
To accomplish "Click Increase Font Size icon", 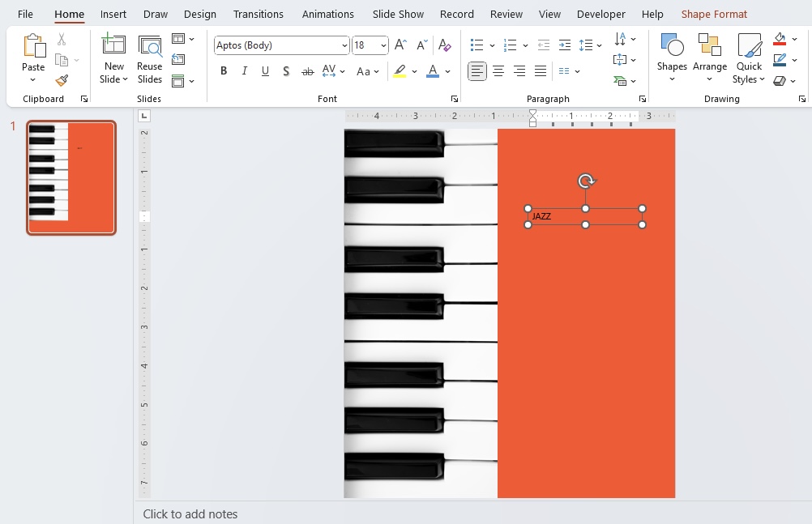I will 400,45.
